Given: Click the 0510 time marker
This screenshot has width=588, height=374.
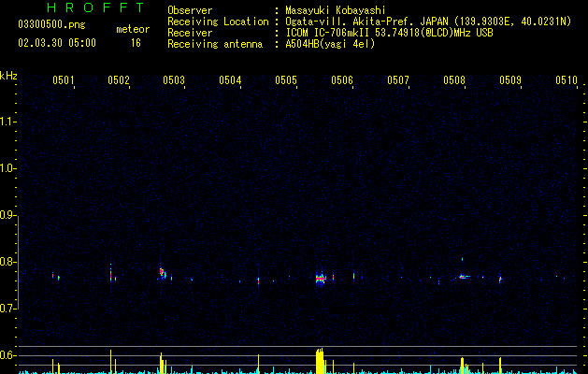Looking at the screenshot, I should [x=566, y=79].
